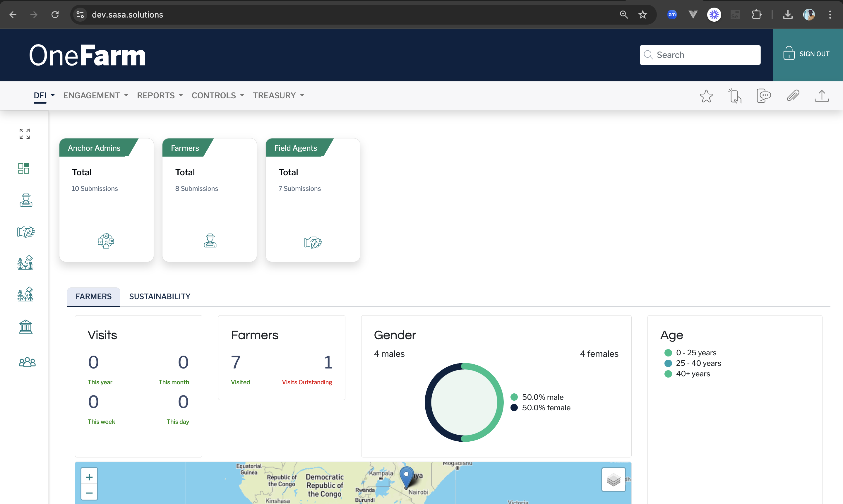
Task: Click the browser back arrow
Action: click(x=13, y=15)
